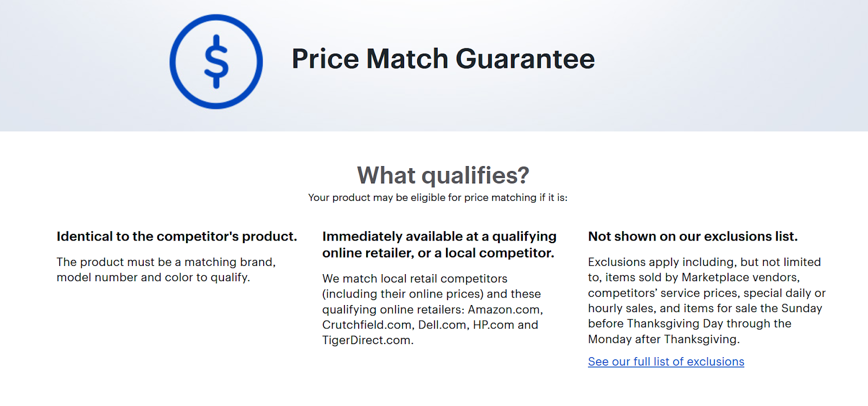The width and height of the screenshot is (868, 406).
Task: Click the Marketplace vendors exclusions paragraph
Action: pos(707,301)
